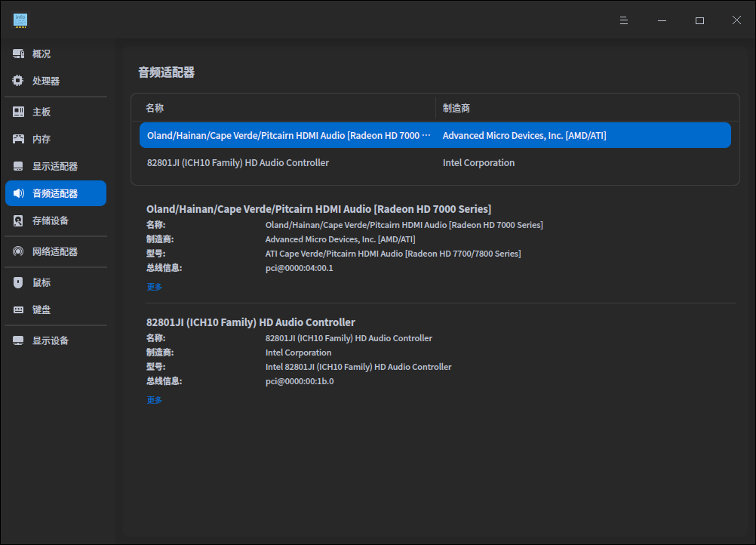The width and height of the screenshot is (756, 545).
Task: Select the Intel 82801JI audio controller row
Action: point(377,162)
